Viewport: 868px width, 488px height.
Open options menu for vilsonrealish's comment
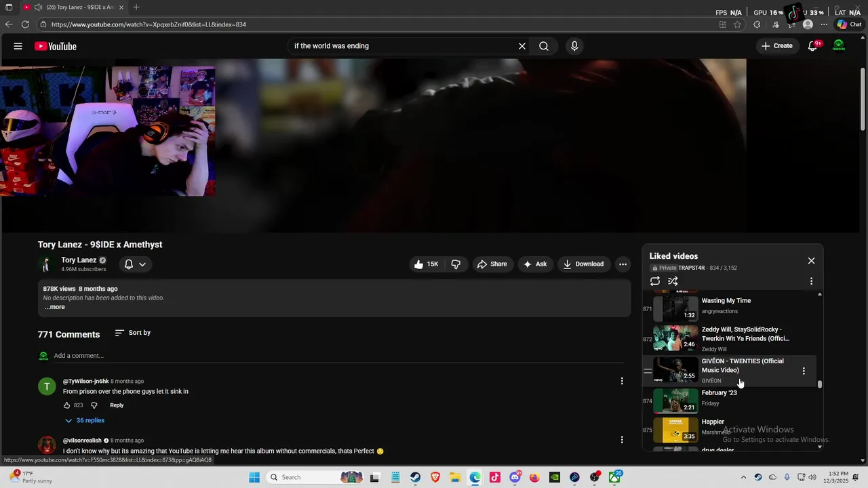click(x=622, y=440)
